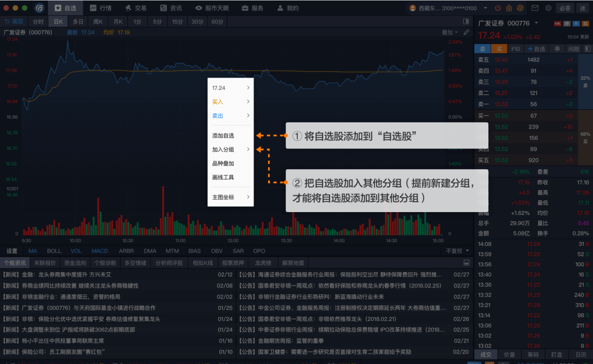Switch to 60分 chart period
This screenshot has width=593, height=364.
pos(217,22)
